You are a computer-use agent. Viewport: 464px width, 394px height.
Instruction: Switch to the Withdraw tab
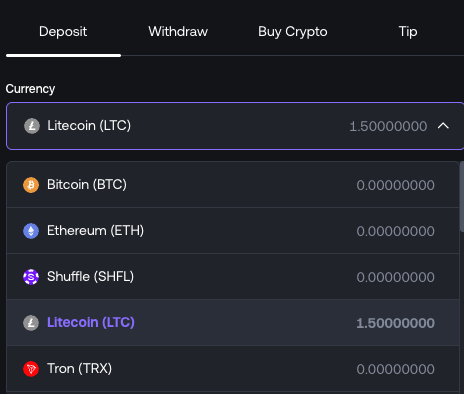178,32
